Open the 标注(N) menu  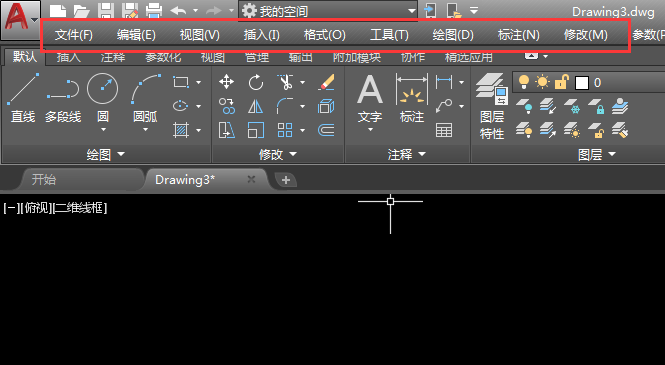[x=518, y=35]
